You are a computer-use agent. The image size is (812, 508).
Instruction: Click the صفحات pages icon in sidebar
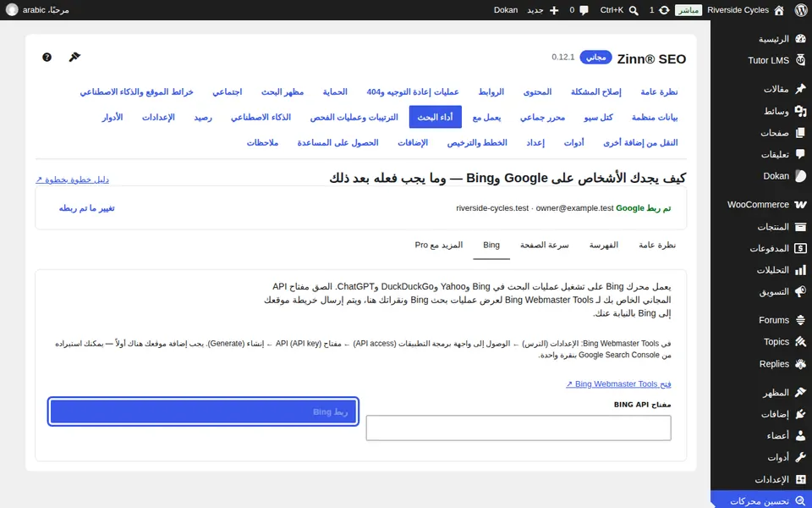tap(801, 133)
